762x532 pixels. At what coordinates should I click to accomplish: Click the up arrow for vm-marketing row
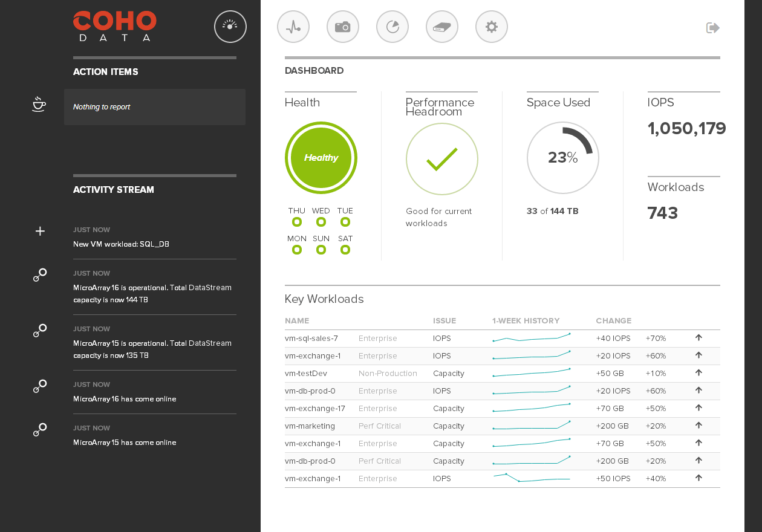(x=698, y=426)
